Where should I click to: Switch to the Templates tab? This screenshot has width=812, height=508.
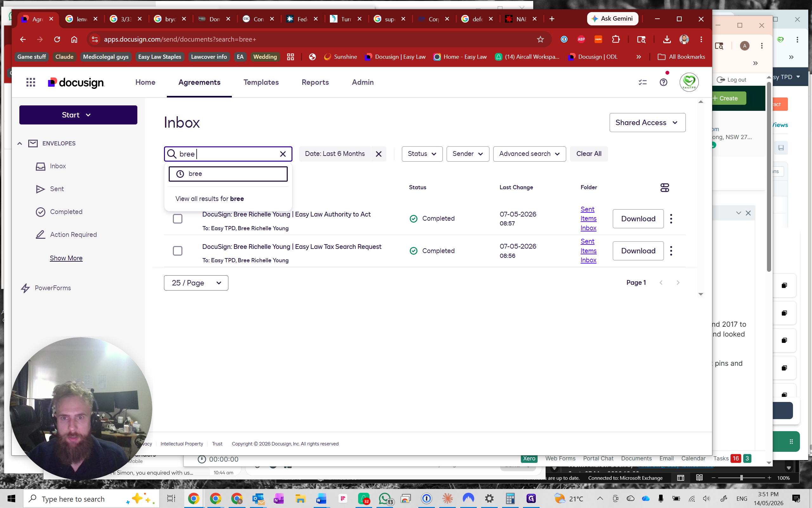tap(261, 82)
